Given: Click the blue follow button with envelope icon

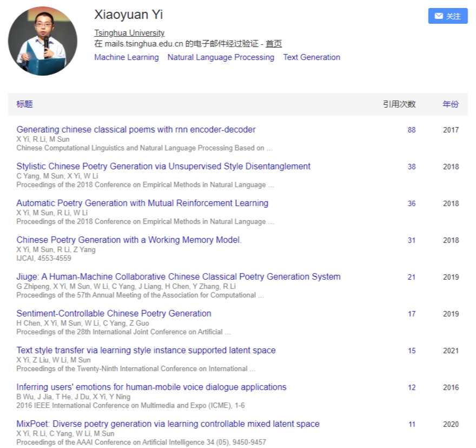Looking at the screenshot, I should [x=447, y=16].
